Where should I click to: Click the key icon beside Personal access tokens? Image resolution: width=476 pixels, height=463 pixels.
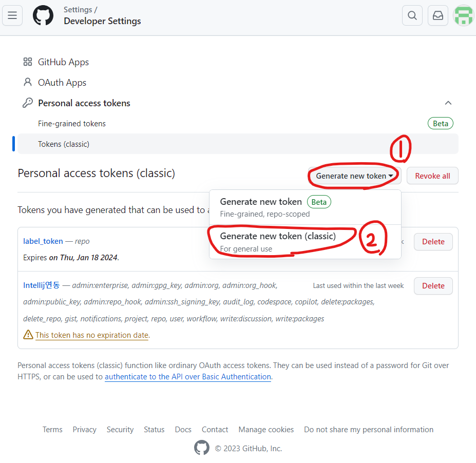28,103
